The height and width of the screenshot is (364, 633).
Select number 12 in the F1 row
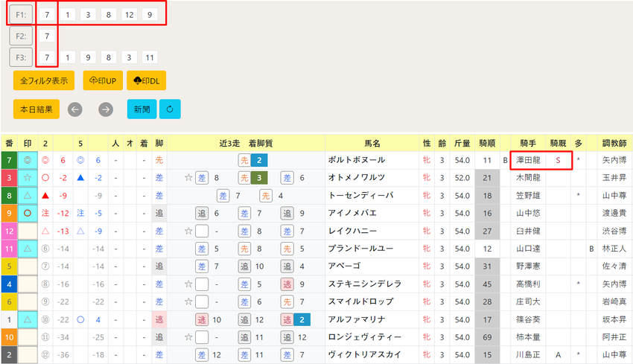point(129,15)
